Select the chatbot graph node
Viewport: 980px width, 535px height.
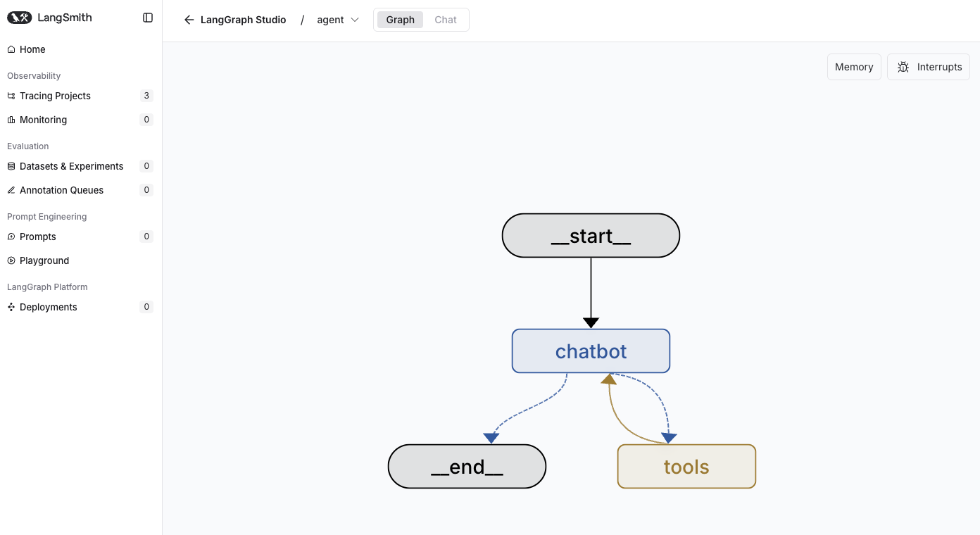coord(591,351)
